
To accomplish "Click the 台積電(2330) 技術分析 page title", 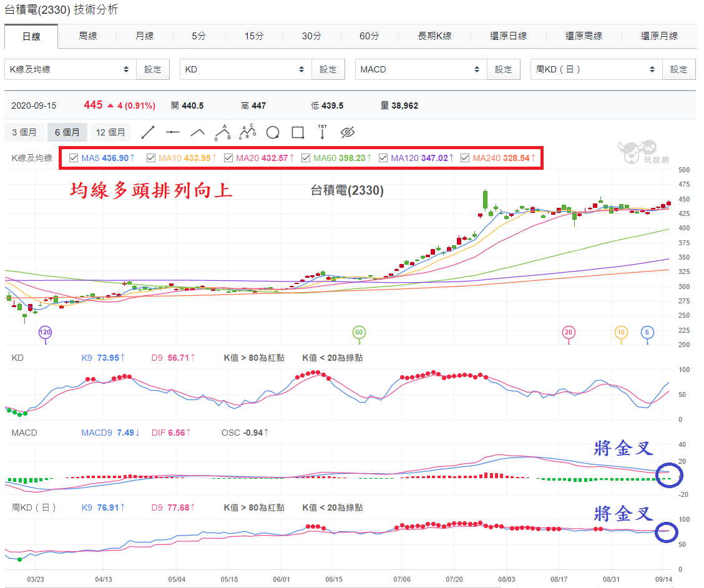I will pos(61,9).
